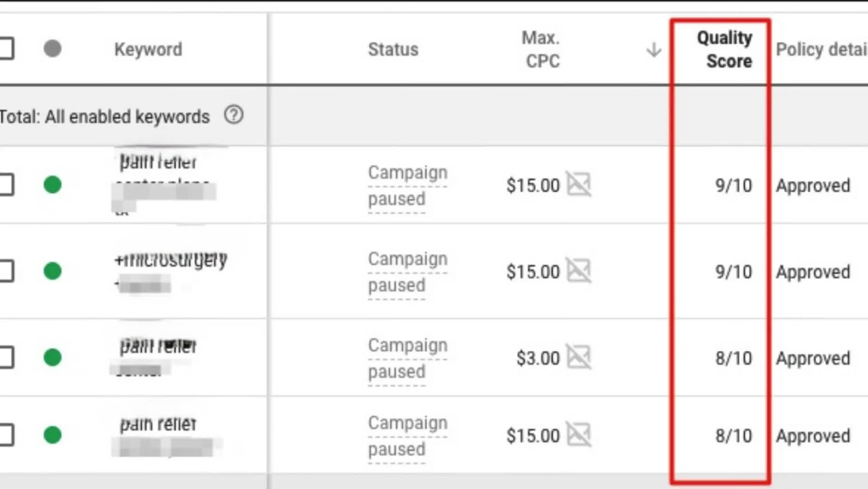Check the box for the microsurgery keyword
The height and width of the screenshot is (489, 868).
coord(5,271)
